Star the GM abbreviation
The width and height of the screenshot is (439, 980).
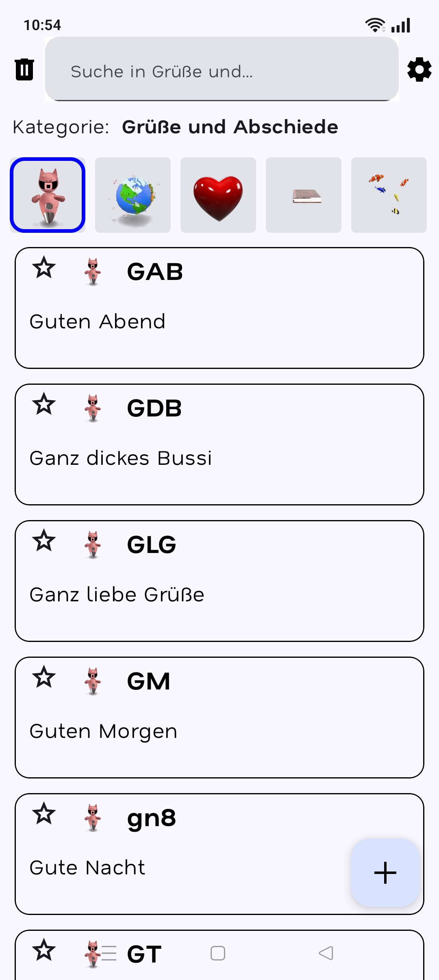tap(44, 677)
